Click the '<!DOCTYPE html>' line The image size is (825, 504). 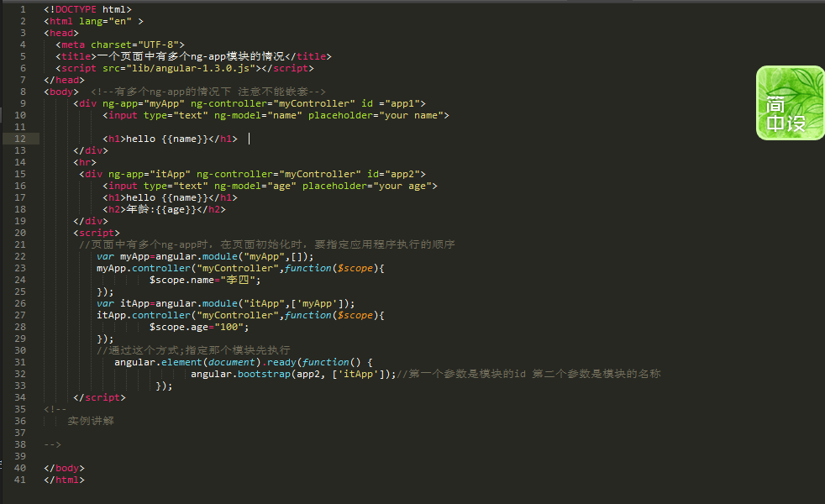(x=88, y=9)
